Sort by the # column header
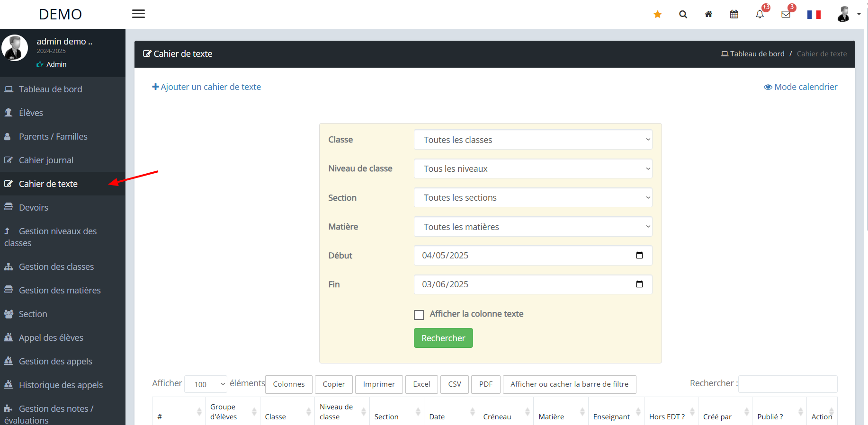868x425 pixels. coord(179,411)
